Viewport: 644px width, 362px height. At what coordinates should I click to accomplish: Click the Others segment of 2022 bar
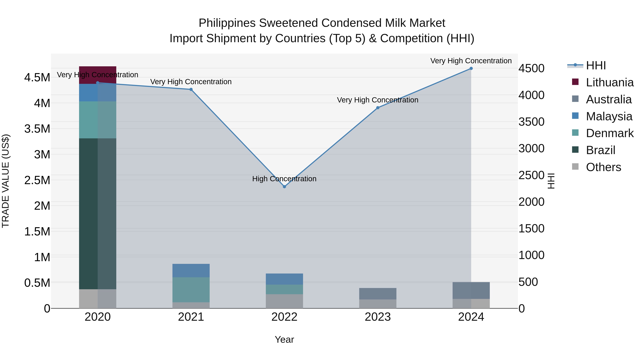pyautogui.click(x=284, y=301)
